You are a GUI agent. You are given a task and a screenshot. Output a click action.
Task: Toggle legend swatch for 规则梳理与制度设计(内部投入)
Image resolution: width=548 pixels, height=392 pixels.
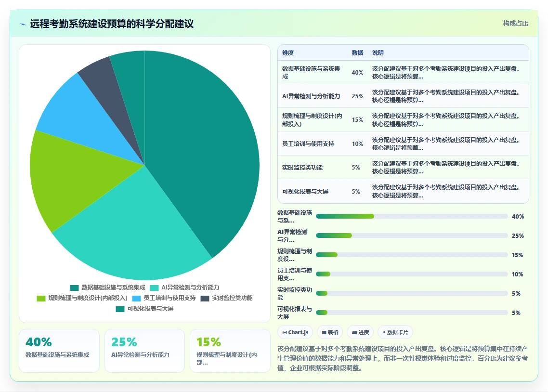[41, 299]
